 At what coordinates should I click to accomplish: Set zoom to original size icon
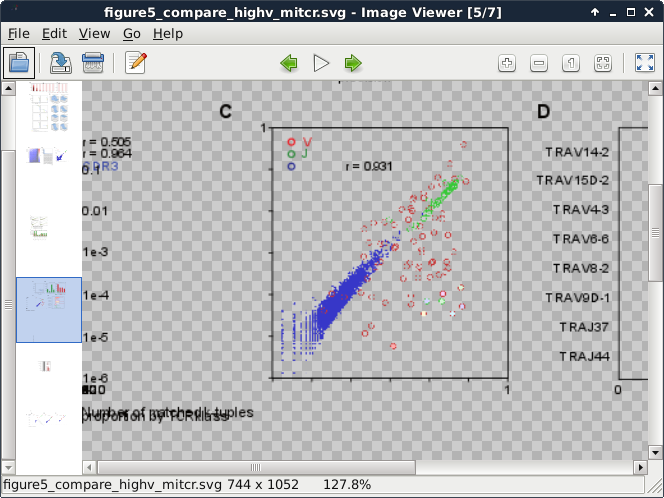coord(571,63)
